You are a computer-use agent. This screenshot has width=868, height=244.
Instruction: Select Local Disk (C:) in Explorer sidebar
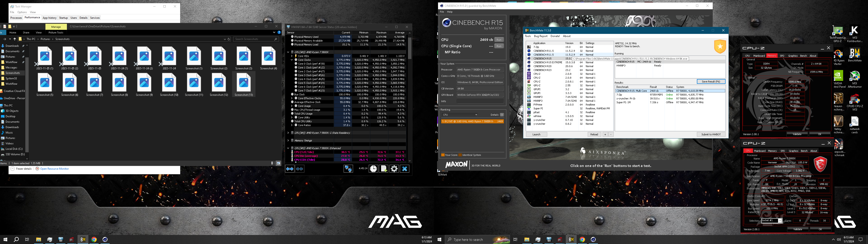[x=14, y=149]
